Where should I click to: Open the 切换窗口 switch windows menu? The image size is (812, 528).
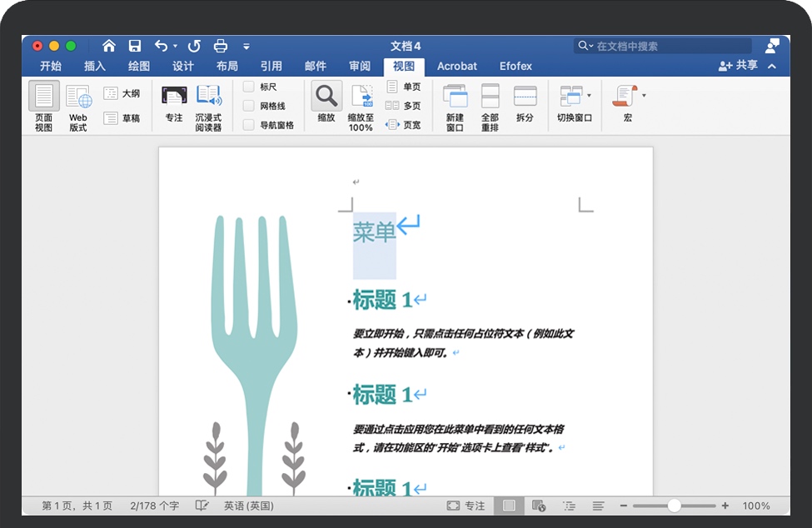(x=575, y=103)
